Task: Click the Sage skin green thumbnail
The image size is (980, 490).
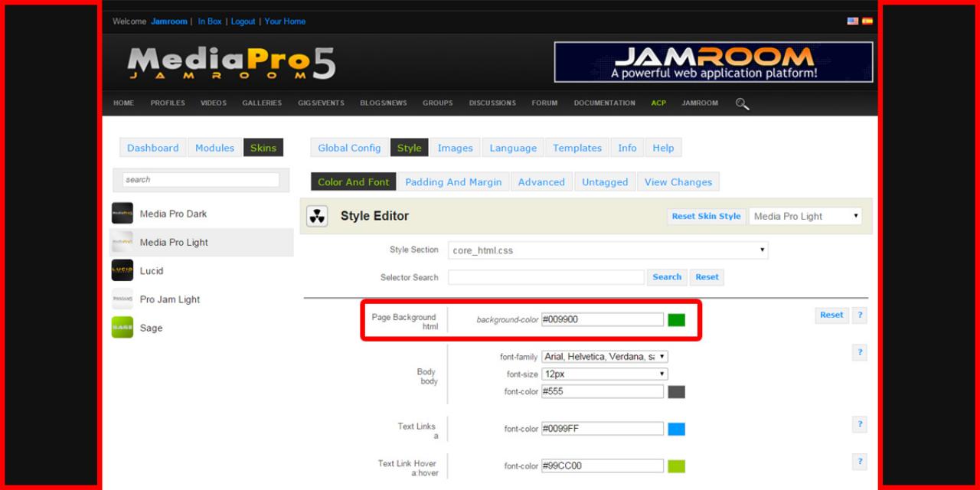Action: click(122, 328)
